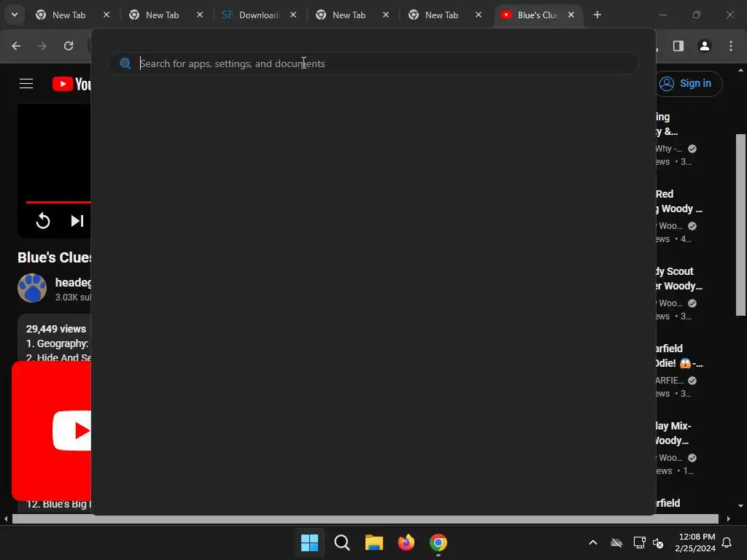
Task: Open the tab search dropdown arrow
Action: click(15, 15)
